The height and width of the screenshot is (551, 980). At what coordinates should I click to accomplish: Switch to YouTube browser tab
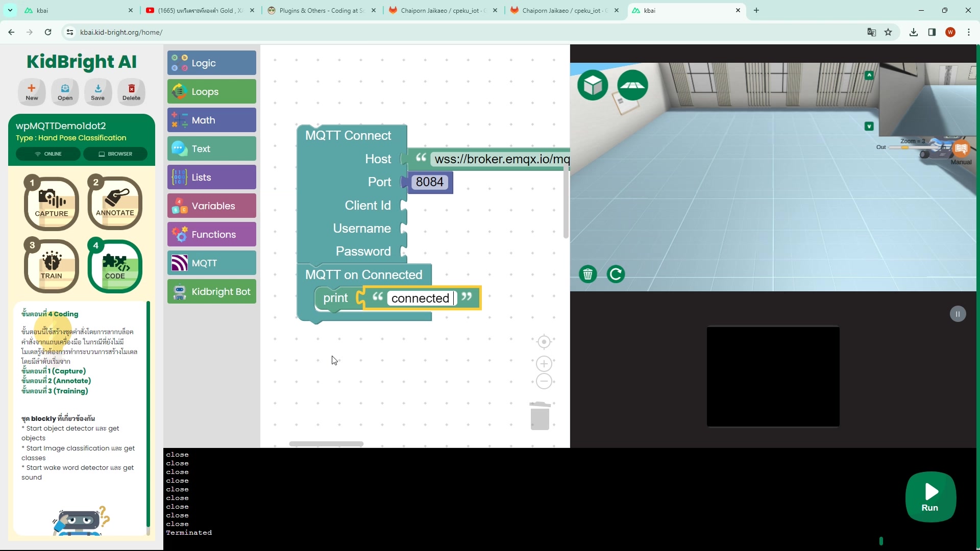[x=200, y=10]
